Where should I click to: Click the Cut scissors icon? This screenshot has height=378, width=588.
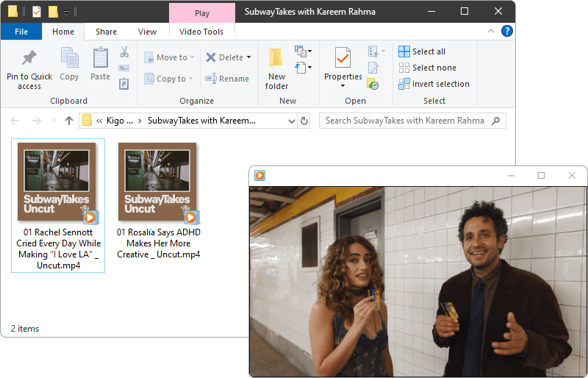124,52
